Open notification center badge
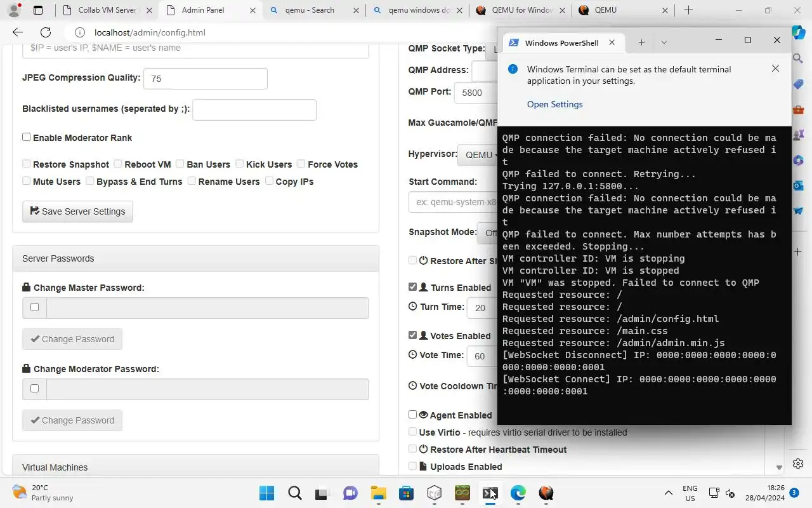Screen dimensions: 812x508 [x=794, y=493]
